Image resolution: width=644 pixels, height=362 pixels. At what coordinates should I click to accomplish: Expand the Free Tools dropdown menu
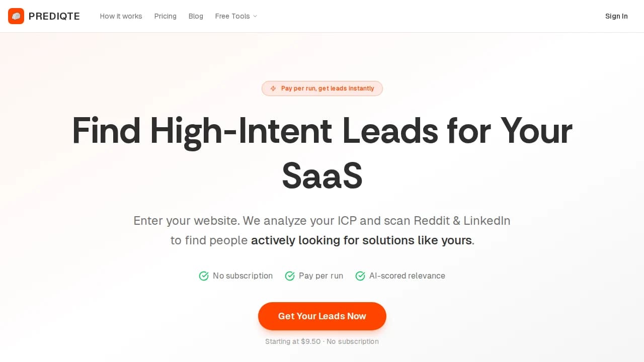235,16
